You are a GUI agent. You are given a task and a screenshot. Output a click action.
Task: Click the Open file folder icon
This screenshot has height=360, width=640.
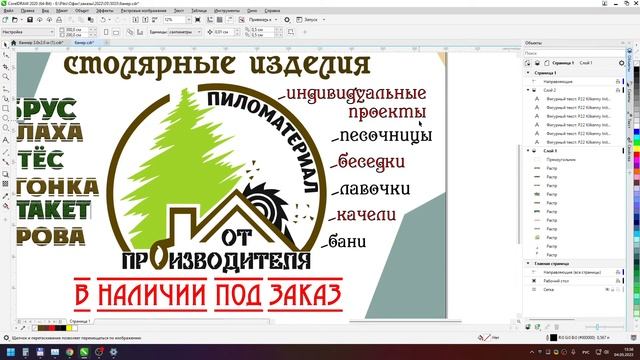15,20
